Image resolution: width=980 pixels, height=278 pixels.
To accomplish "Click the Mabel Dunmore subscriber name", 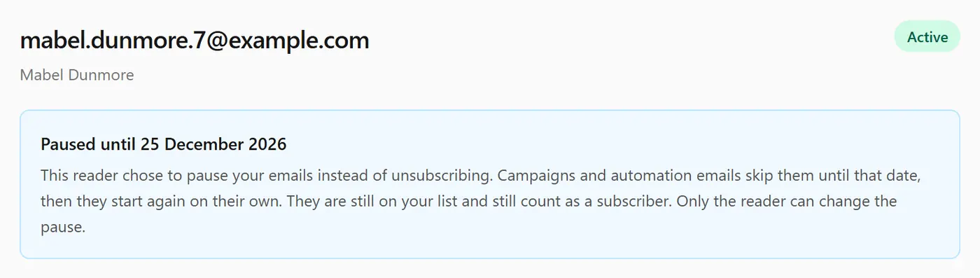I will click(77, 75).
